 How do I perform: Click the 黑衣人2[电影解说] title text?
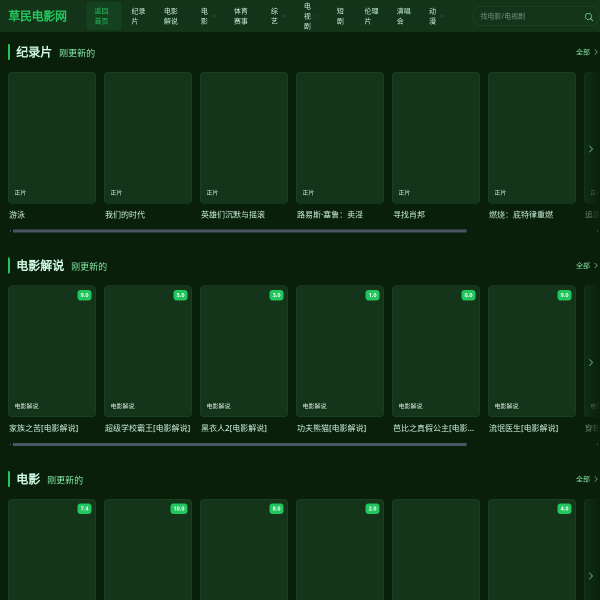click(234, 428)
